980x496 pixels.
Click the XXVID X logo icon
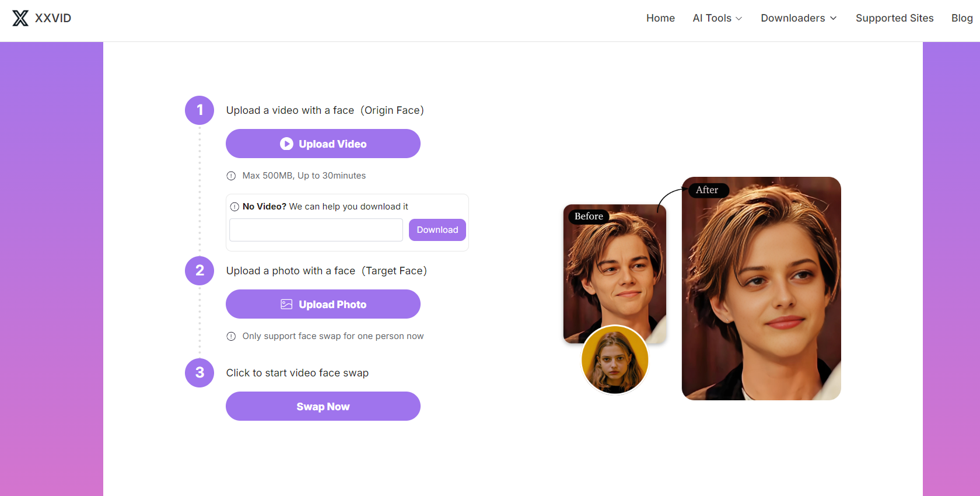click(x=20, y=18)
